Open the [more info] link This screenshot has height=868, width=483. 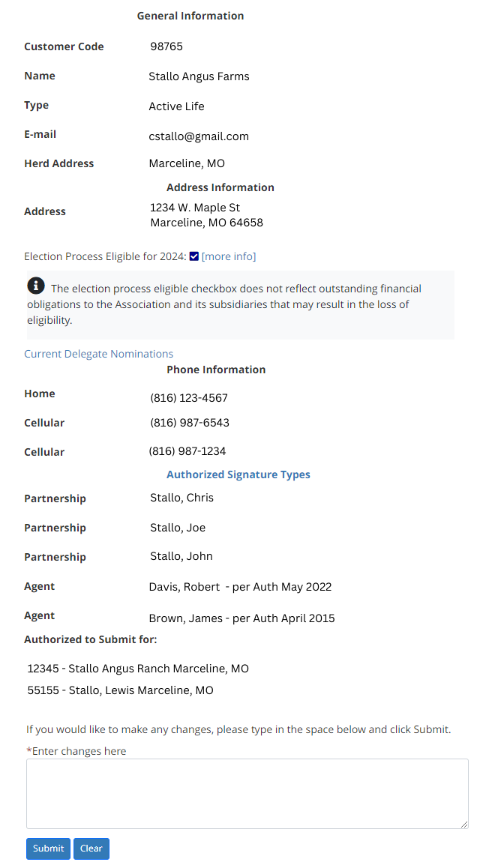click(x=229, y=256)
